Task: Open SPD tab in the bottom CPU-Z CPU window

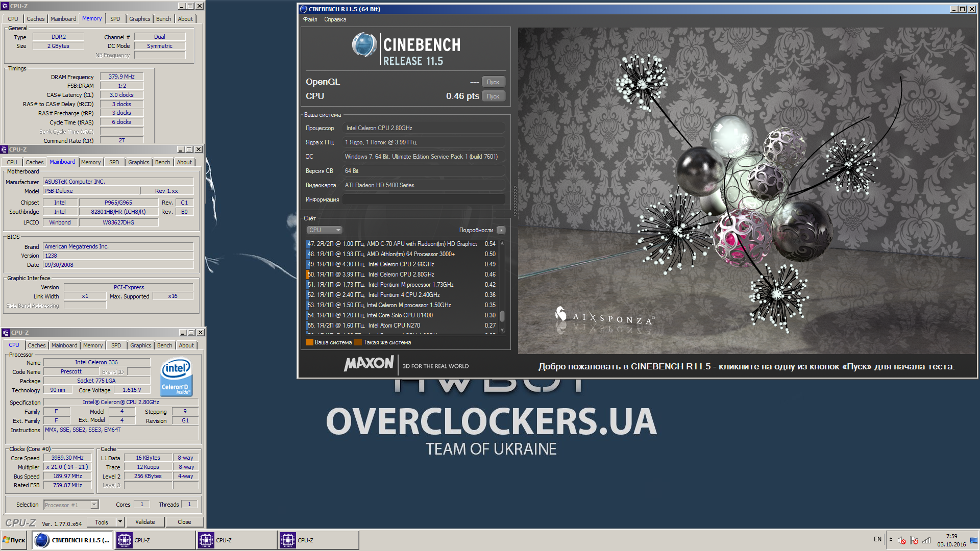Action: 116,345
